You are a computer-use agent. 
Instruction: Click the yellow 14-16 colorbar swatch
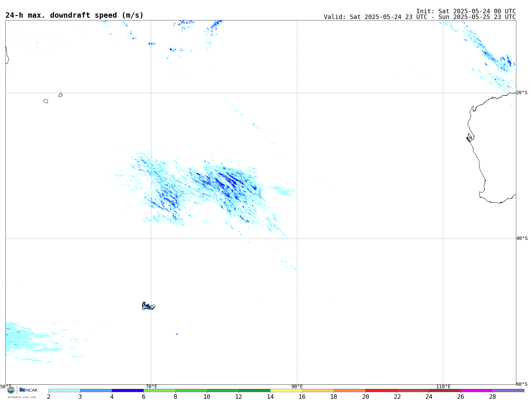(x=286, y=391)
